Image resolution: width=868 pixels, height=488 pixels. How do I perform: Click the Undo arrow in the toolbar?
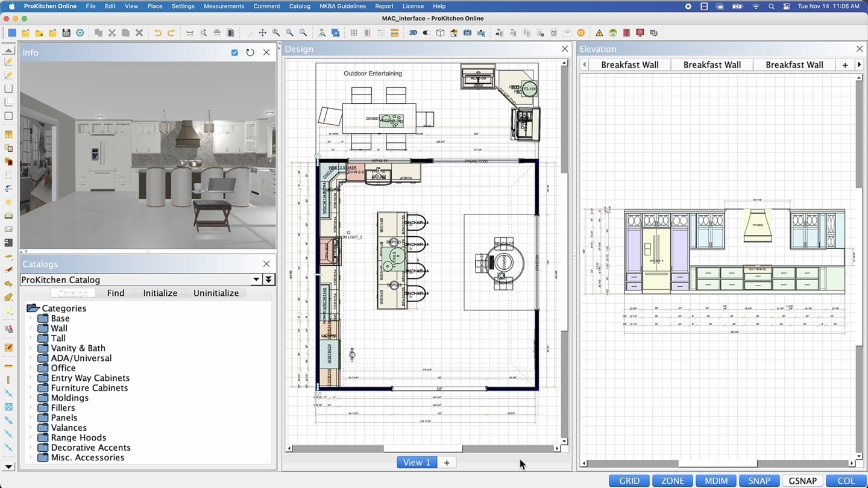pos(157,33)
